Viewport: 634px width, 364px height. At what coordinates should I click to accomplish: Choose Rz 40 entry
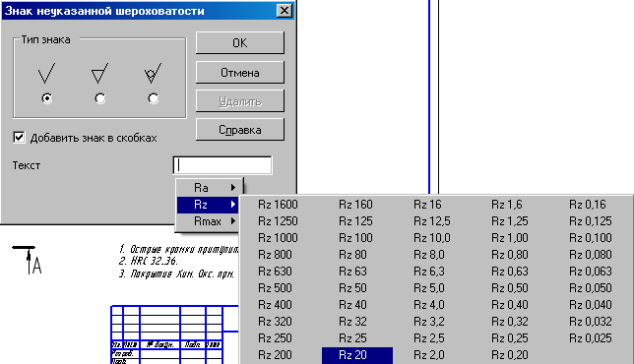pyautogui.click(x=352, y=305)
